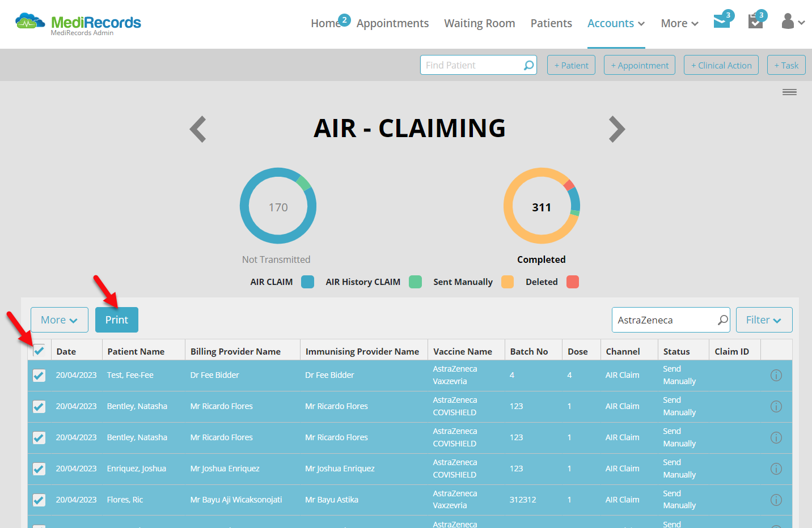Viewport: 812px width, 528px height.
Task: Click the 'AIR - CLAIMING' heading
Action: click(409, 129)
